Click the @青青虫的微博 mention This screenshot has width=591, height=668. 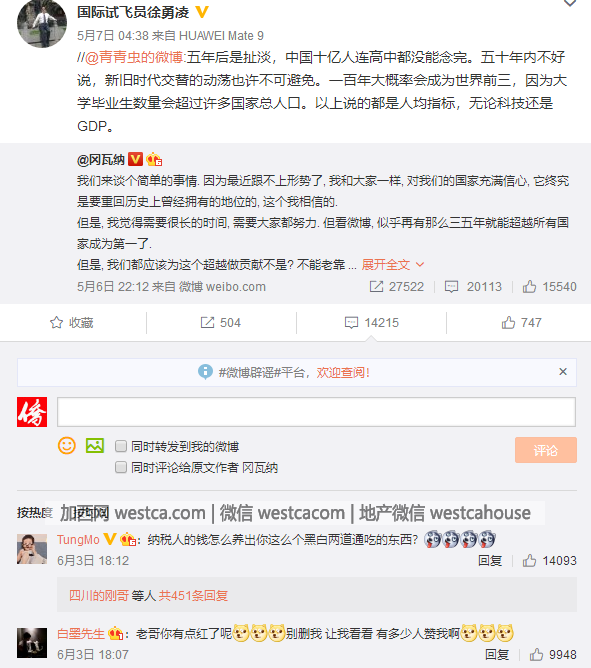pos(134,57)
